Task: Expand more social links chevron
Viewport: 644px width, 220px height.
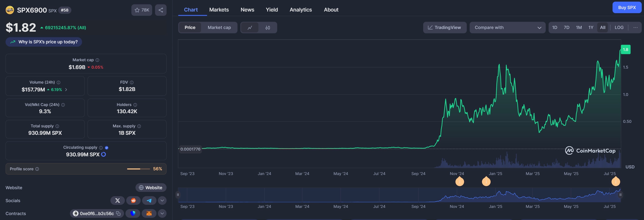Action: point(162,200)
